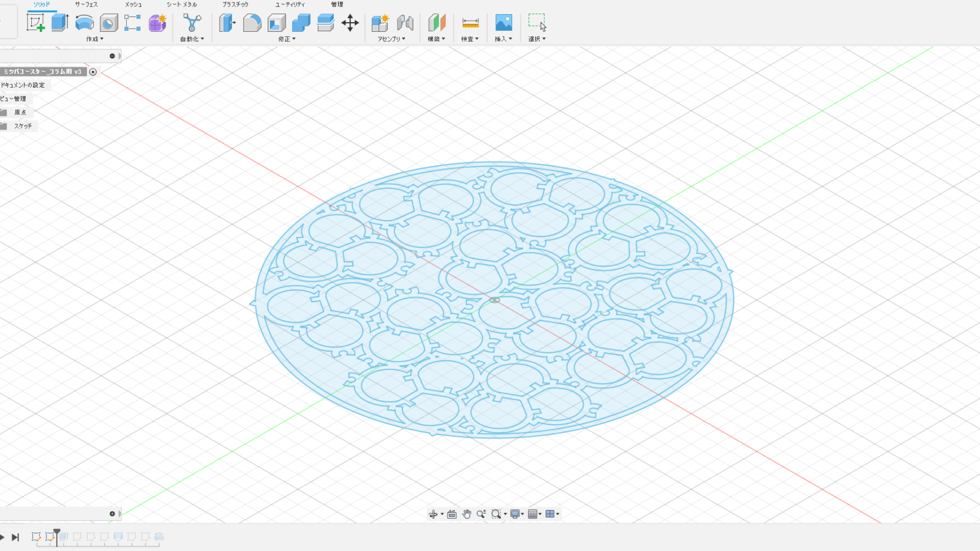The height and width of the screenshot is (551, 980).
Task: Select the Fillet tool
Action: [252, 23]
